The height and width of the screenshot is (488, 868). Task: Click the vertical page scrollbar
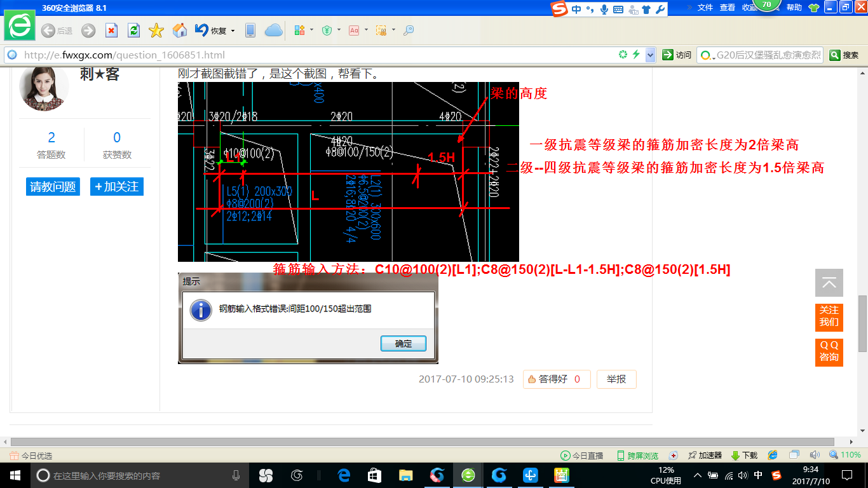click(862, 323)
